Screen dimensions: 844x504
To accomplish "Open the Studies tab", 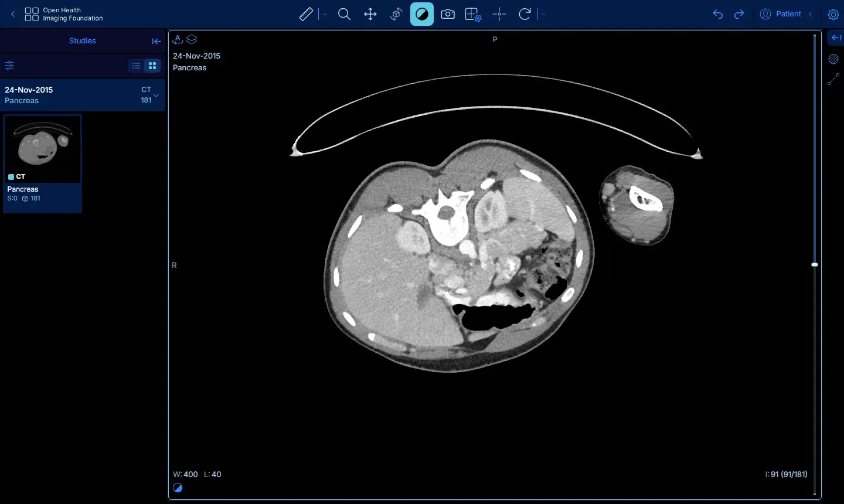I will coord(82,41).
